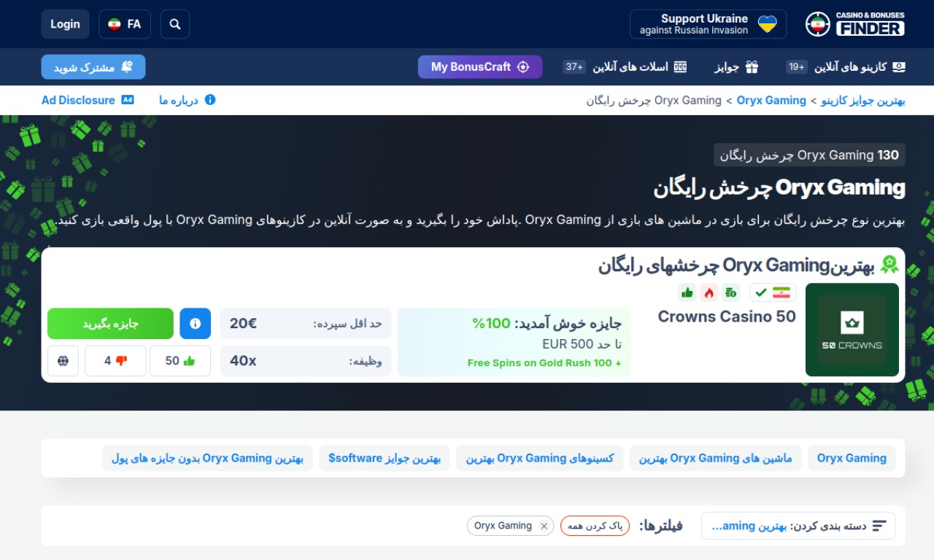
Task: Open My BonusCraft
Action: tap(480, 67)
